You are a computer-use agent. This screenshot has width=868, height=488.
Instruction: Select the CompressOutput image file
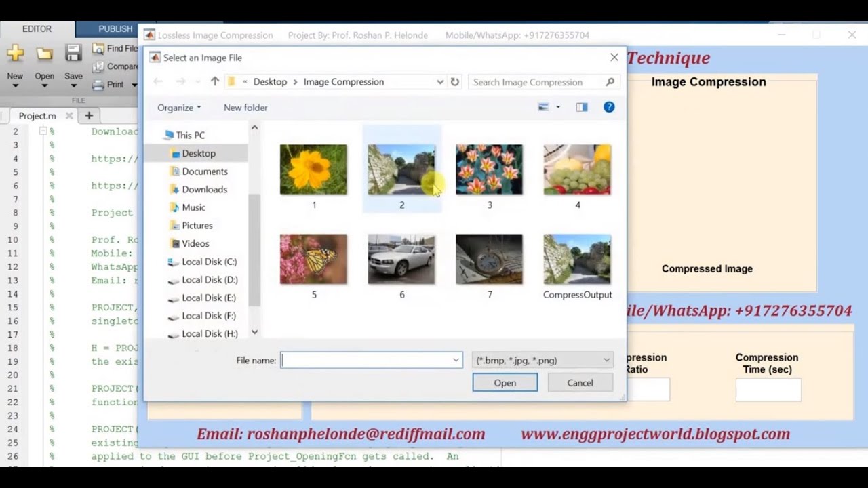click(577, 259)
